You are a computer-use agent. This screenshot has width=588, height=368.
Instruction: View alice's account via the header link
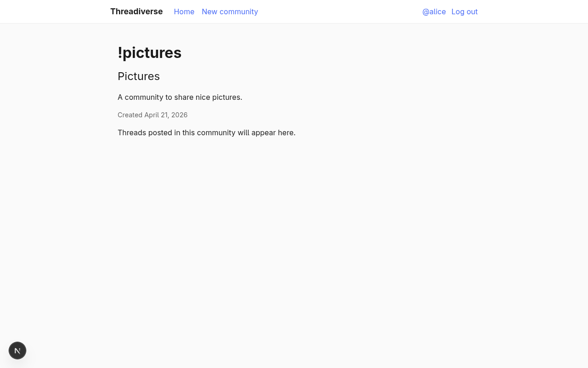pos(434,11)
